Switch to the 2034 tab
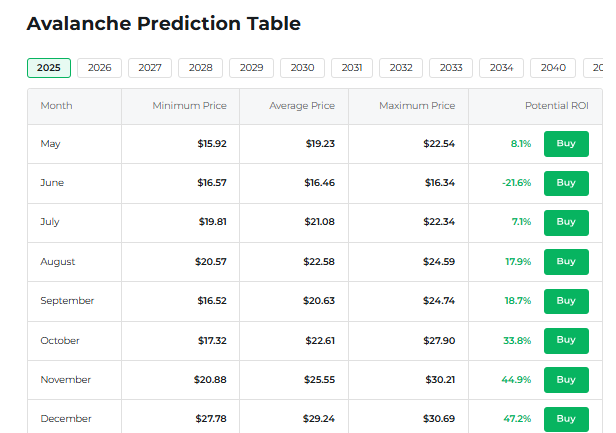 (501, 68)
